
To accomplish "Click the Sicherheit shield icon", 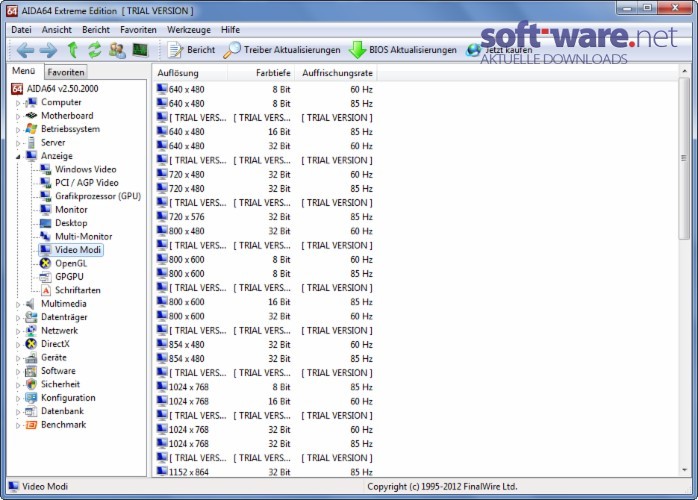I will (31, 384).
